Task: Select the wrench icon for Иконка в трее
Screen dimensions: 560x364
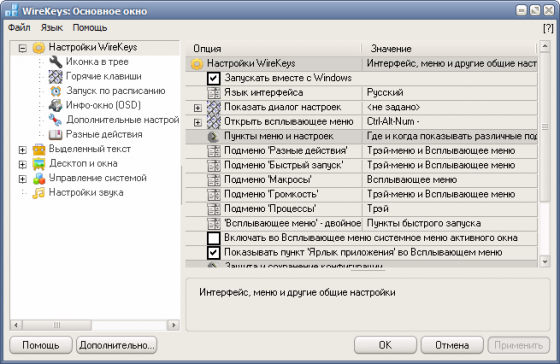Action: 55,62
